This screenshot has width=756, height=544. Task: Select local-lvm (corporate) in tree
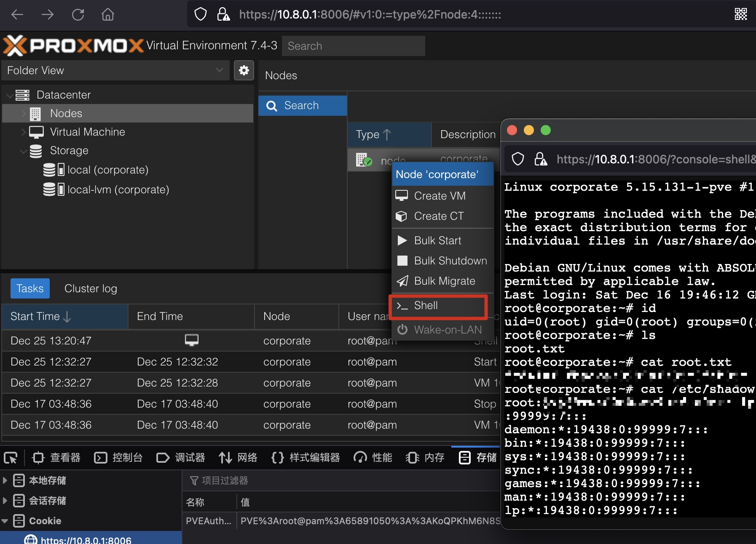tap(128, 189)
